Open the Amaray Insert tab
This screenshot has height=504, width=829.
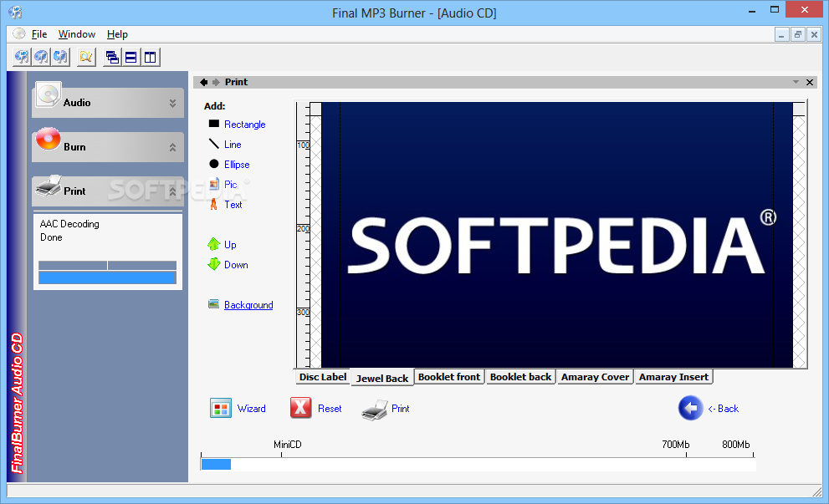point(673,377)
